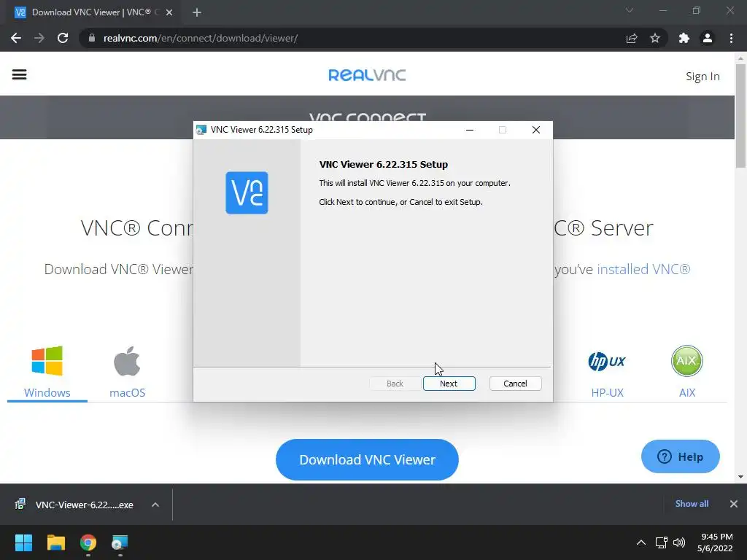Close the downloads bar
Screen dimensions: 747x560
point(734,504)
